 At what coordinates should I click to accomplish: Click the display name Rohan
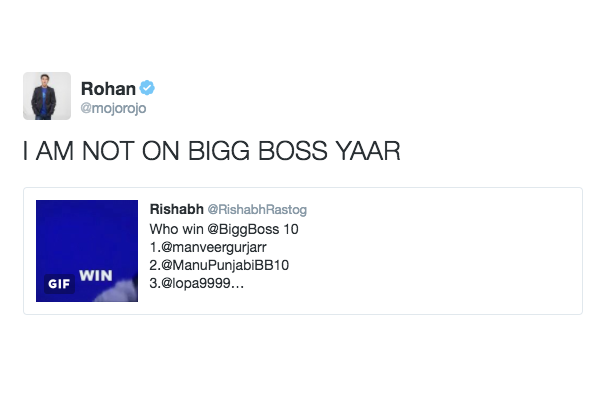coord(107,89)
